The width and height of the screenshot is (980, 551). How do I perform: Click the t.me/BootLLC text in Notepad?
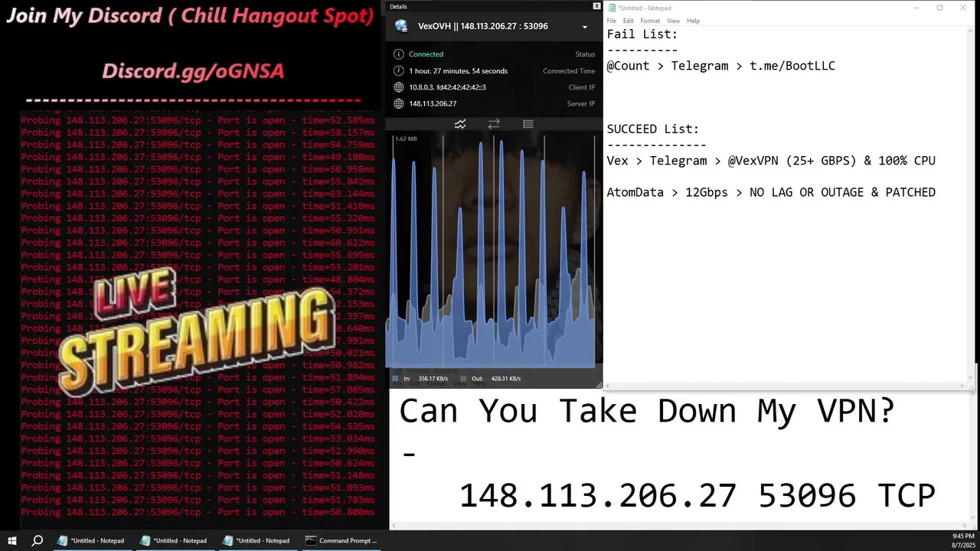click(x=792, y=66)
